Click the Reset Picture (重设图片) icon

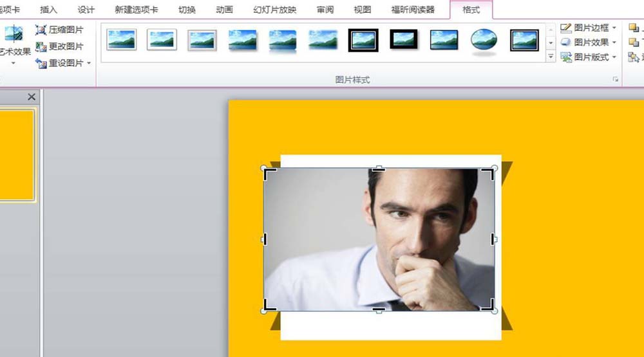pyautogui.click(x=41, y=63)
